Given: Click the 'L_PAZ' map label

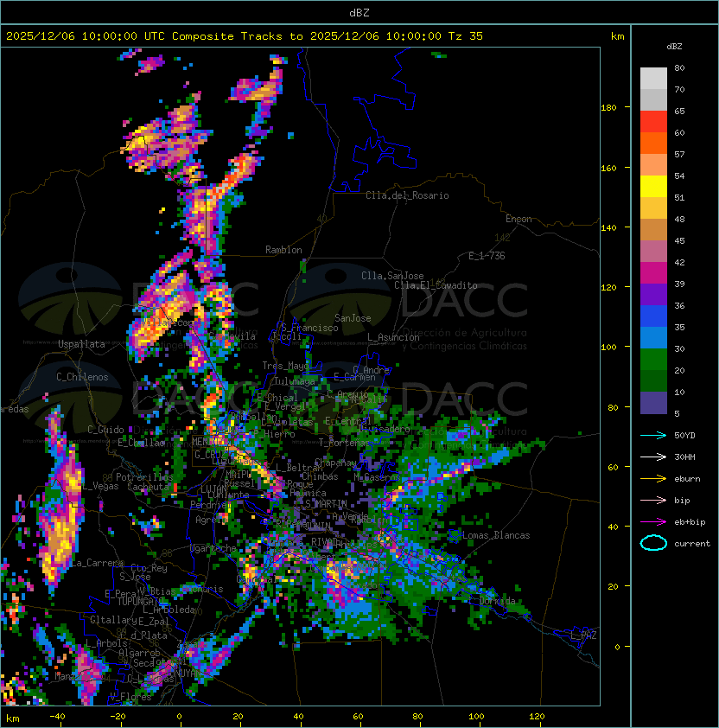Looking at the screenshot, I should coord(583,635).
